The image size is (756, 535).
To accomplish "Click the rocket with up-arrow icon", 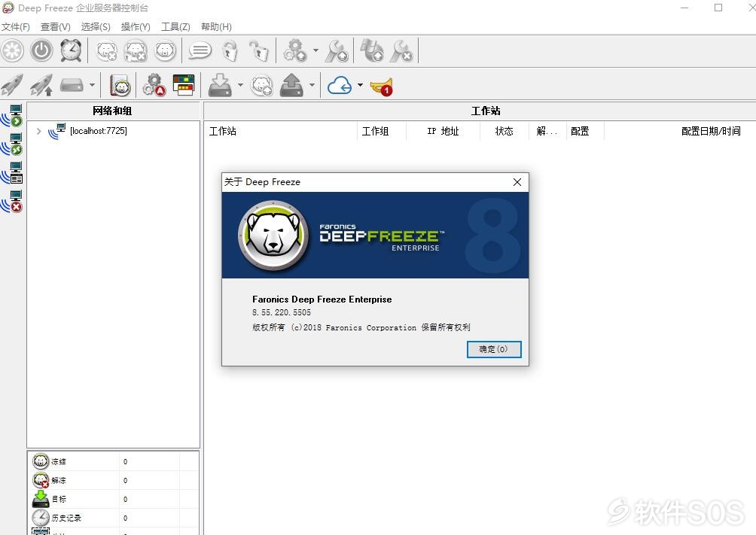I will click(x=41, y=85).
